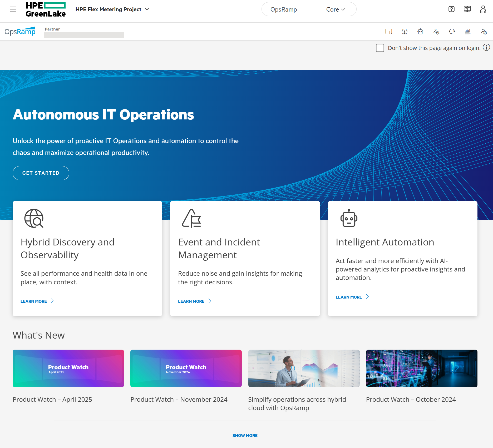Open the sliders-and-gear setup icon
The height and width of the screenshot is (448, 493).
[436, 32]
